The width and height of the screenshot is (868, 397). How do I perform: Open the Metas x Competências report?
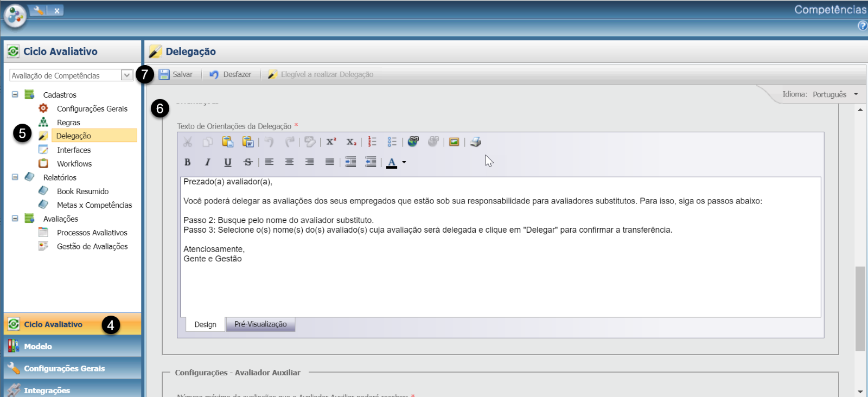click(94, 205)
